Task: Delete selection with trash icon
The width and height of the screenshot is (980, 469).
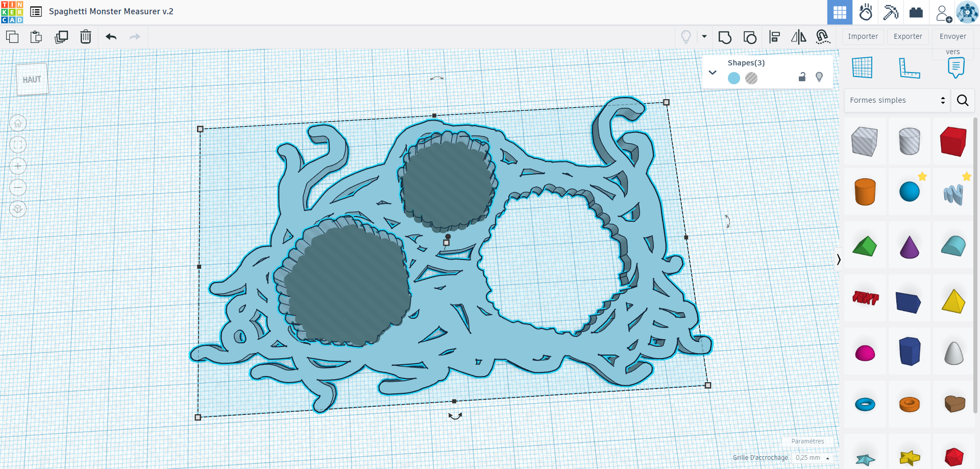Action: pos(86,37)
